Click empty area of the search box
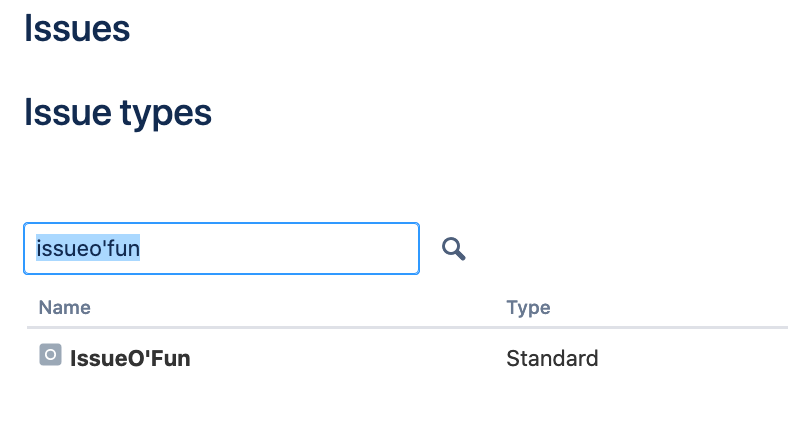The width and height of the screenshot is (788, 426). tap(281, 249)
